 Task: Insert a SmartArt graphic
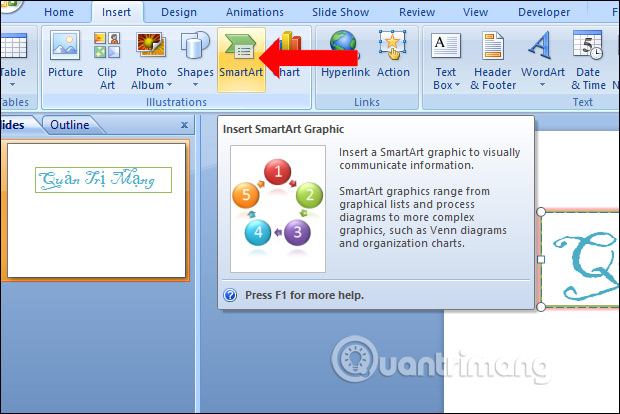(x=241, y=59)
